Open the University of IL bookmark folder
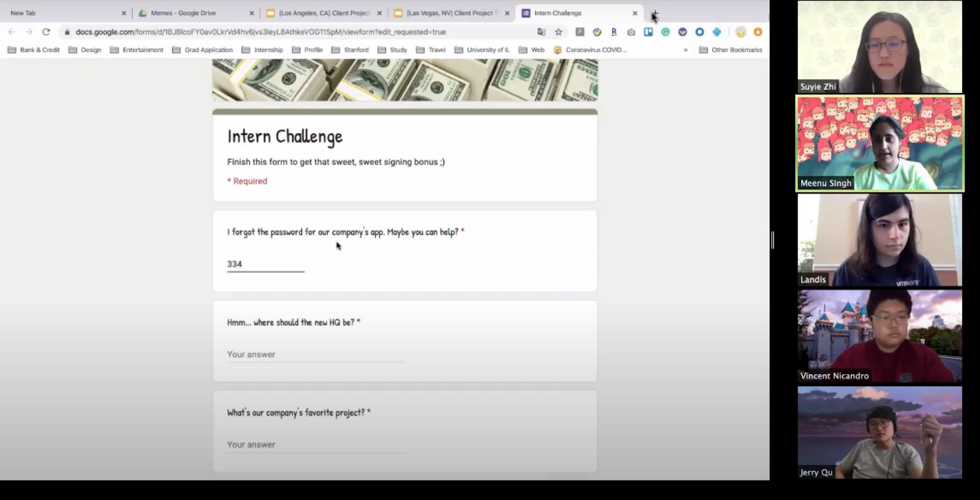This screenshot has width=980, height=500. coord(481,50)
